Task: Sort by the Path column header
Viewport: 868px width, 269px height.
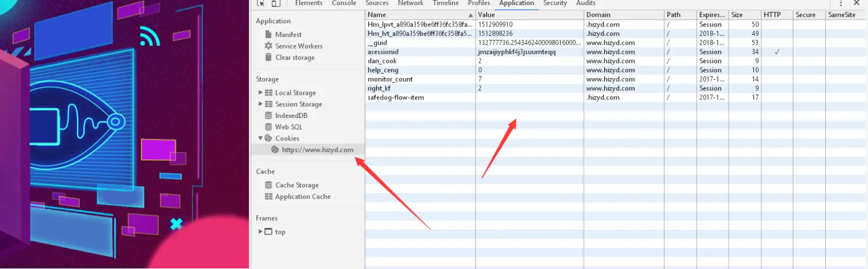Action: tap(681, 15)
